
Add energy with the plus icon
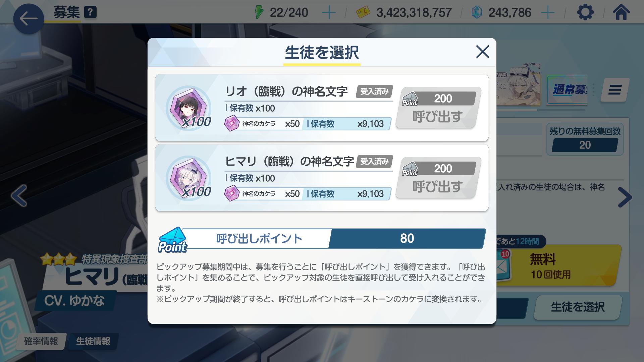tap(328, 13)
